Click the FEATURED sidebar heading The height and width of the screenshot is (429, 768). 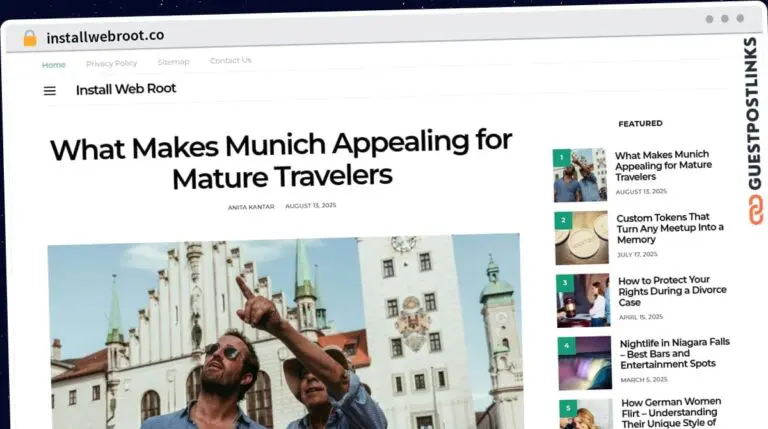pyautogui.click(x=640, y=124)
